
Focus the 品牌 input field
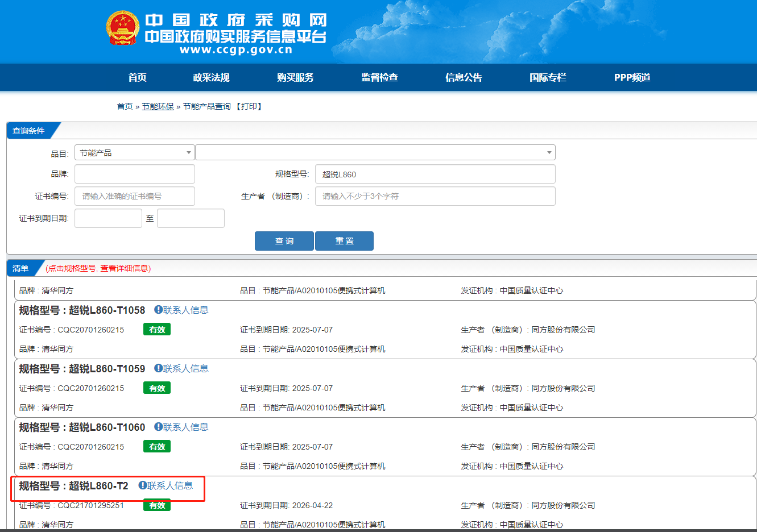tap(134, 174)
